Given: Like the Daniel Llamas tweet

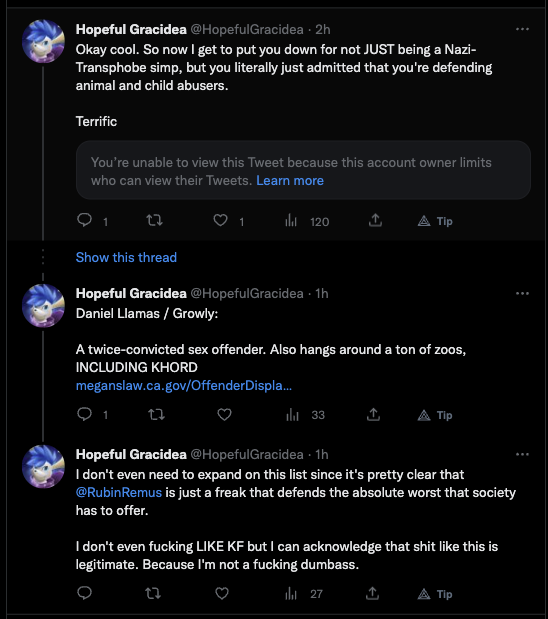Looking at the screenshot, I should (224, 414).
